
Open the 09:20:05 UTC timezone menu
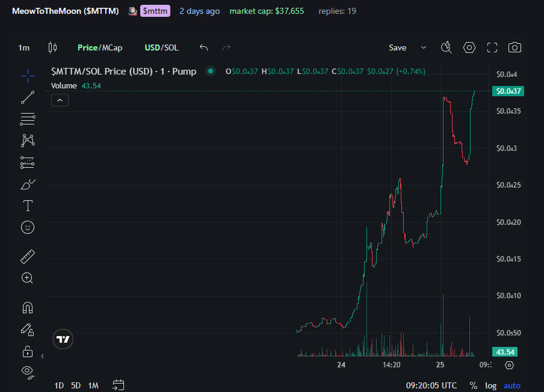(x=431, y=385)
